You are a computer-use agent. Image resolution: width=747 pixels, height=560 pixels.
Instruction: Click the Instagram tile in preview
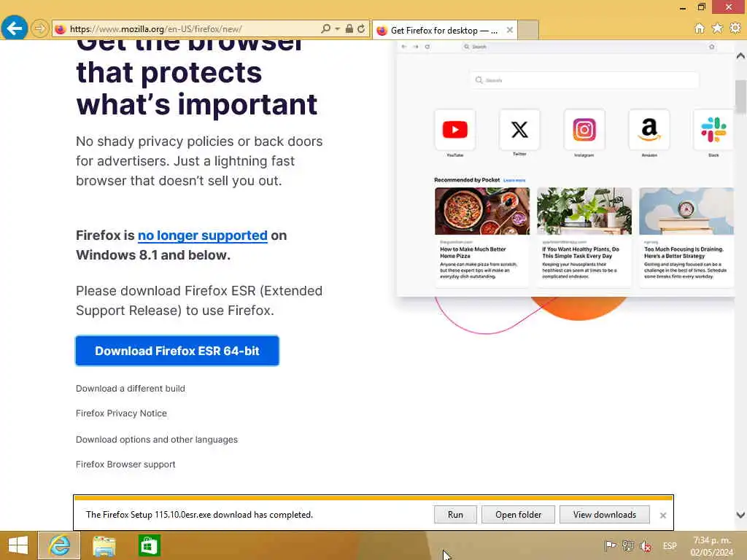pos(584,130)
